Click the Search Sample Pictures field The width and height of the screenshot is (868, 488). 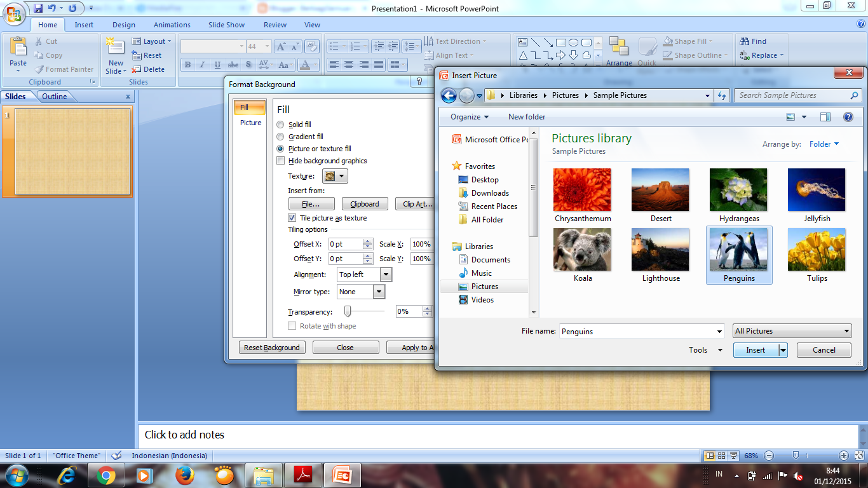point(799,95)
